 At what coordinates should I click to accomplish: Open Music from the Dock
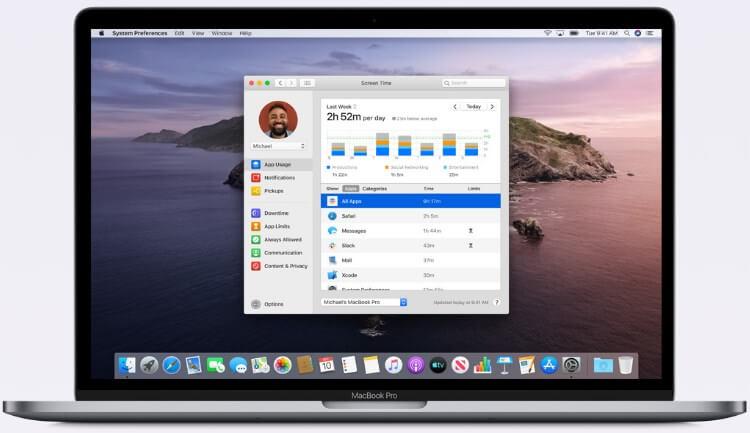pyautogui.click(x=393, y=366)
